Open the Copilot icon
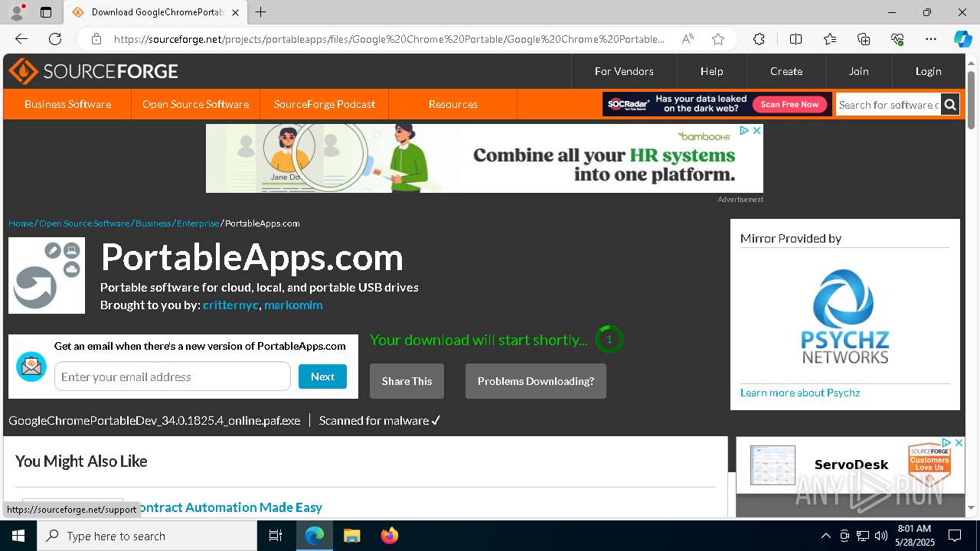Screen dimensions: 980x551 click(962, 39)
